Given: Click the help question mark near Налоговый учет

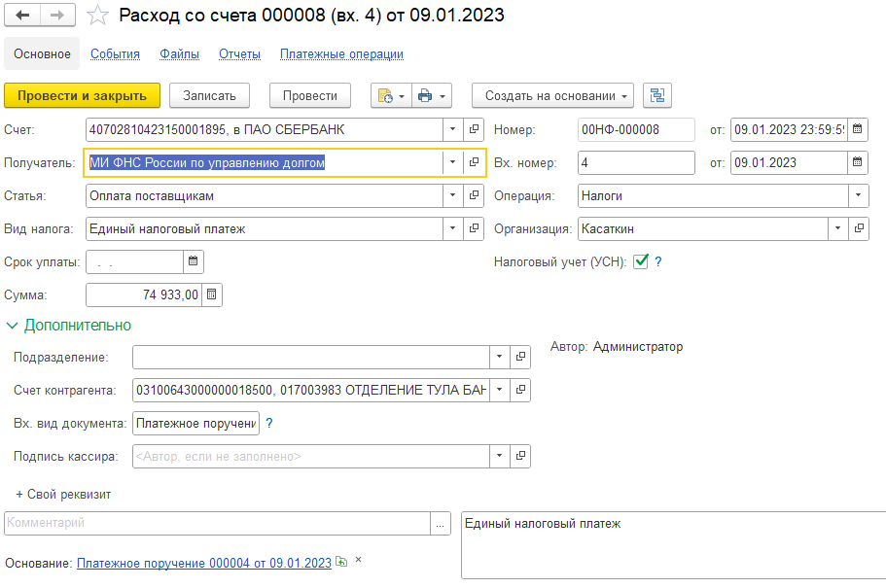Looking at the screenshot, I should pyautogui.click(x=657, y=262).
